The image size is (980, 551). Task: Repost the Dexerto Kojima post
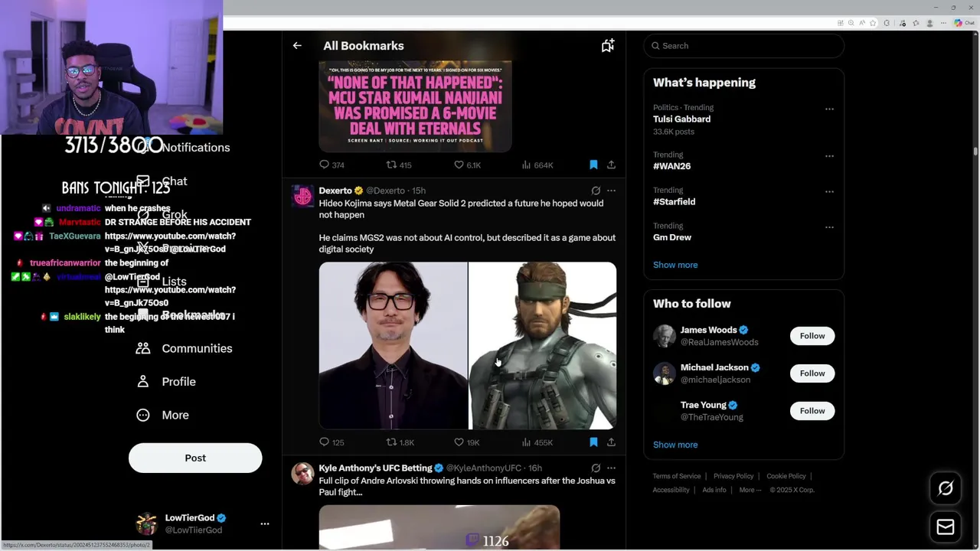click(391, 442)
